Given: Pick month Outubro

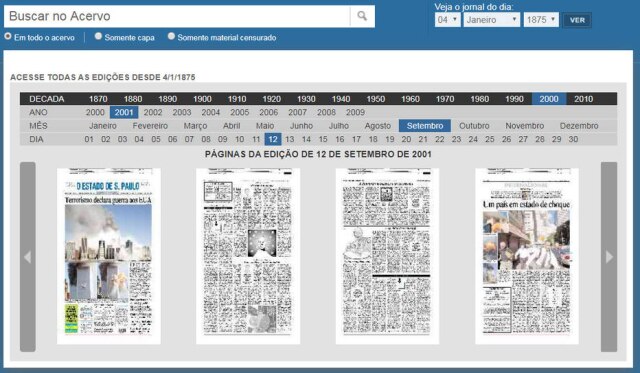Looking at the screenshot, I should (474, 126).
